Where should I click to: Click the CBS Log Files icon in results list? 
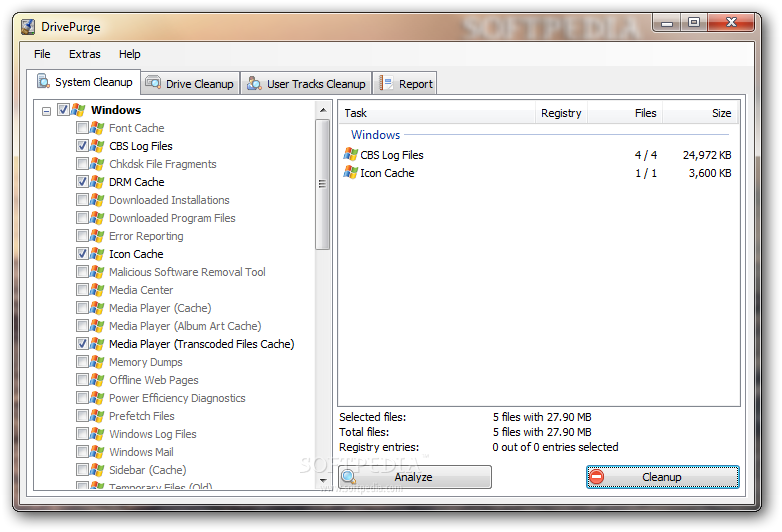351,155
